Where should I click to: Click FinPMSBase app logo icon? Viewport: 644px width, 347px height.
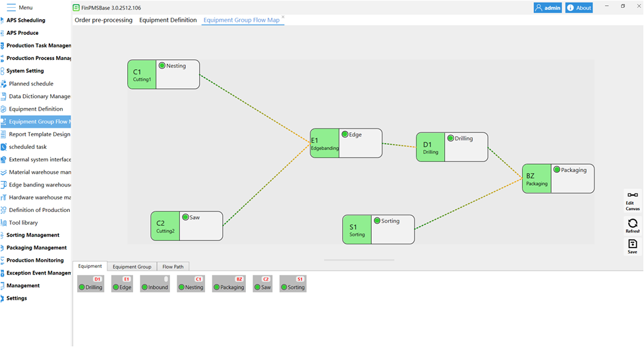(76, 8)
